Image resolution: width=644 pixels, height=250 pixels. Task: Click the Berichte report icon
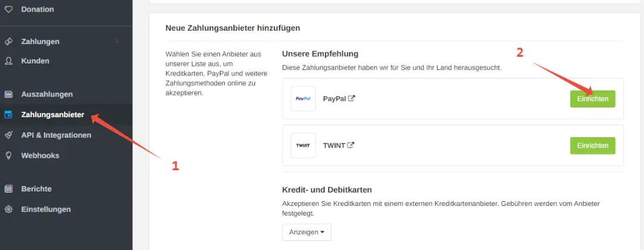click(x=8, y=188)
